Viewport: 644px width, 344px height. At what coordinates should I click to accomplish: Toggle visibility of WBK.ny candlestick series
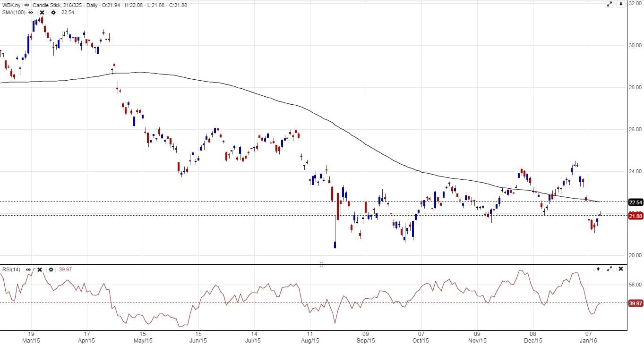tap(26, 5)
